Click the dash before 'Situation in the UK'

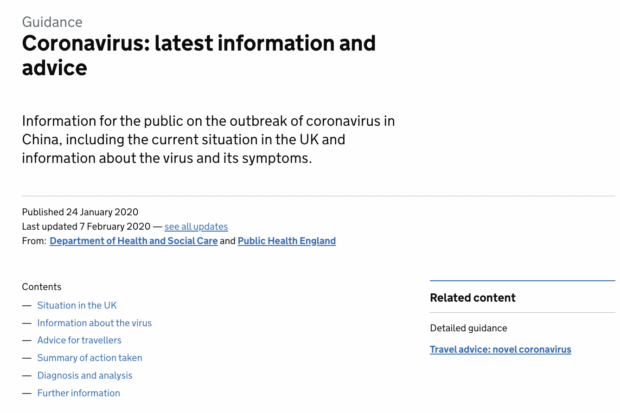point(26,305)
